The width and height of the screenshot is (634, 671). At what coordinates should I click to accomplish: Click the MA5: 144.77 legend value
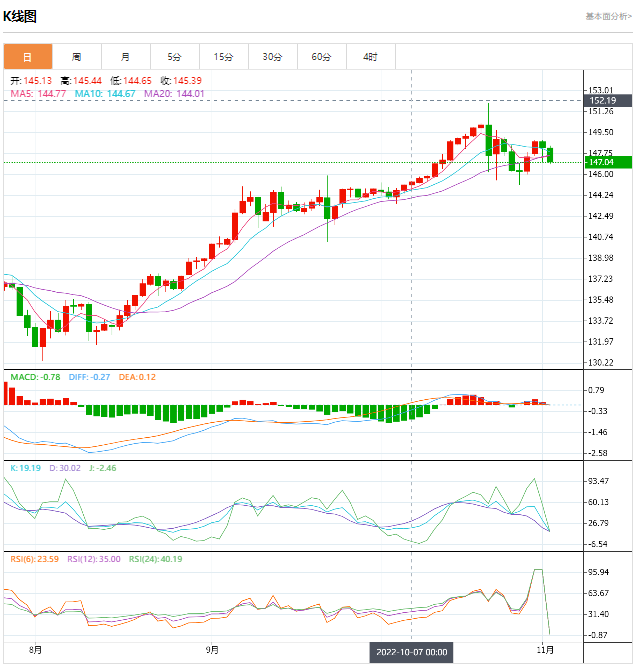click(x=38, y=94)
